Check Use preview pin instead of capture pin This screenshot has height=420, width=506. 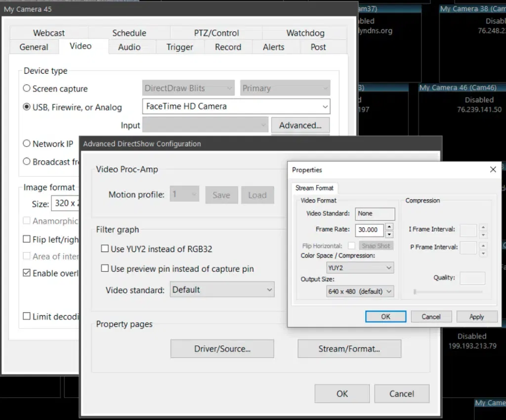click(105, 269)
